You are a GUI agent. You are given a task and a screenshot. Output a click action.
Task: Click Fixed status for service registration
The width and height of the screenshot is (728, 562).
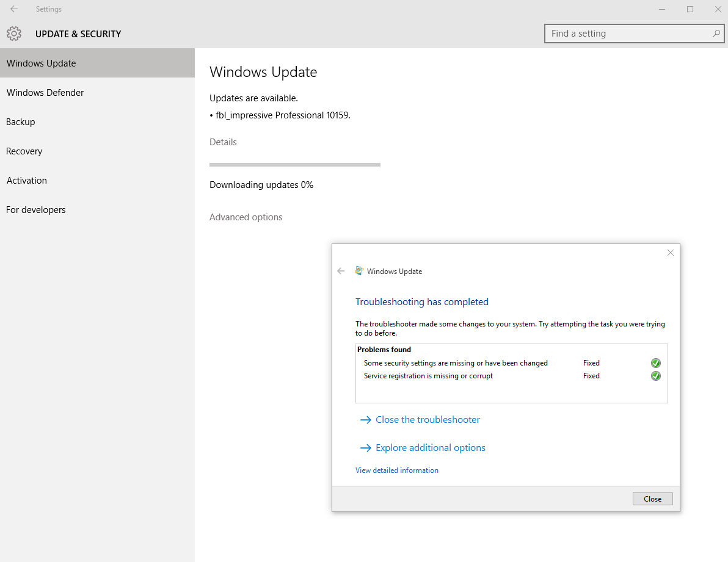click(591, 376)
